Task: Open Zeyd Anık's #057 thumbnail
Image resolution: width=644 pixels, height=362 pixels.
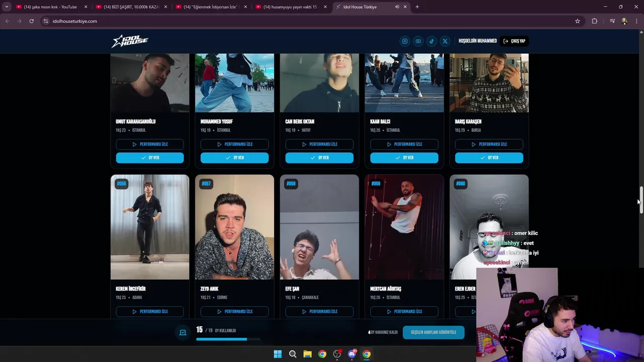Action: pyautogui.click(x=234, y=227)
